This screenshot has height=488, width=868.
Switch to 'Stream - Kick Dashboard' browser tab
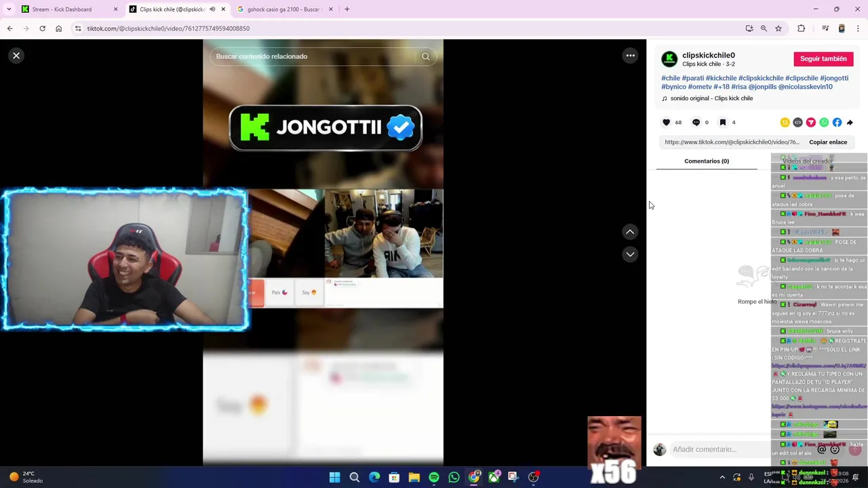tap(69, 9)
